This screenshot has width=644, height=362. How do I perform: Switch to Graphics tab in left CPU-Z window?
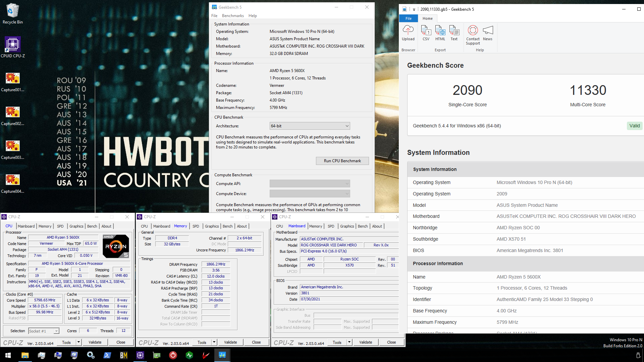click(x=76, y=226)
